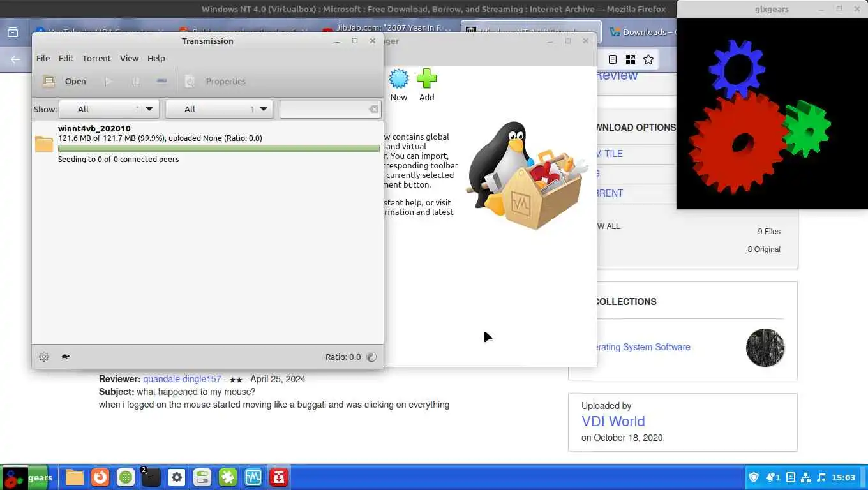Switch to VirtualBox via its taskbar icon

tap(253, 477)
